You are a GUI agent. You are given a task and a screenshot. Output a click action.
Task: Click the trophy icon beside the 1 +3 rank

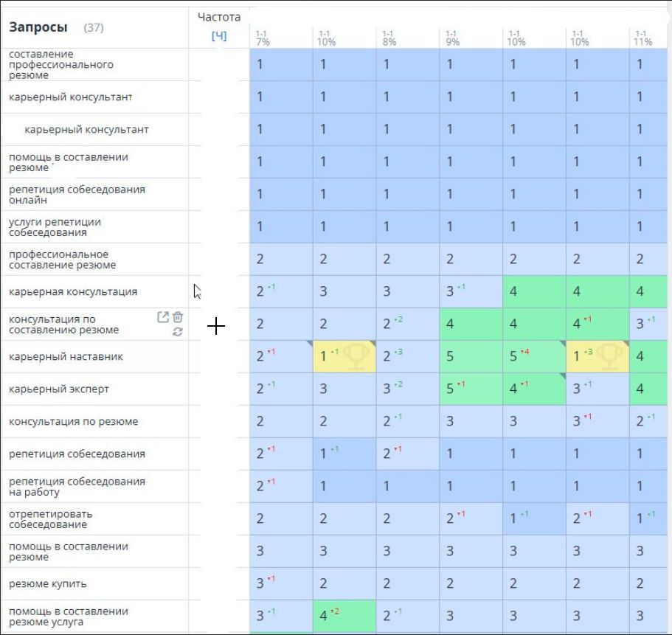pyautogui.click(x=609, y=358)
